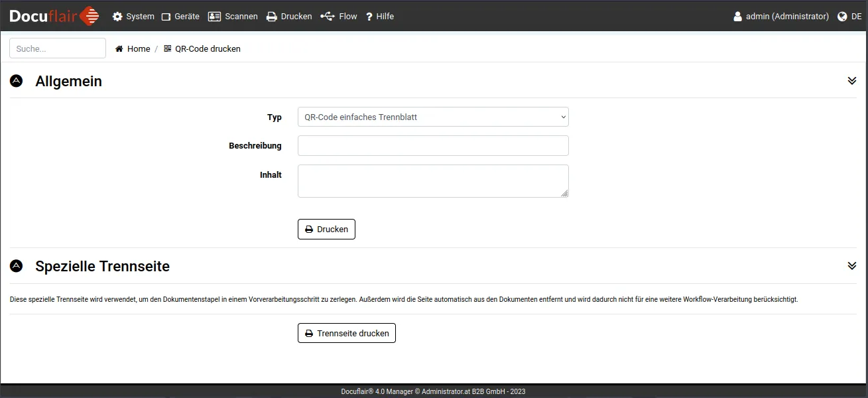This screenshot has width=868, height=398.
Task: Click the gear icon of System menu
Action: click(x=117, y=17)
